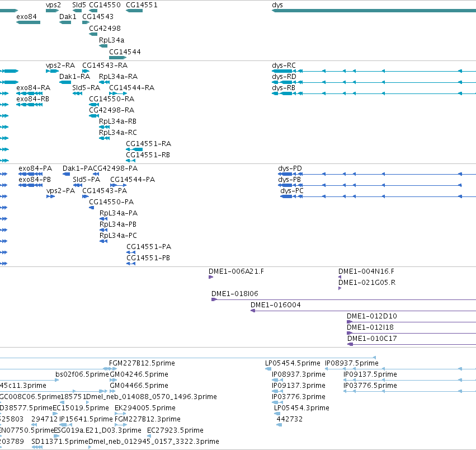Click the CG42498 gene label
The height and width of the screenshot is (450, 476).
105,29
